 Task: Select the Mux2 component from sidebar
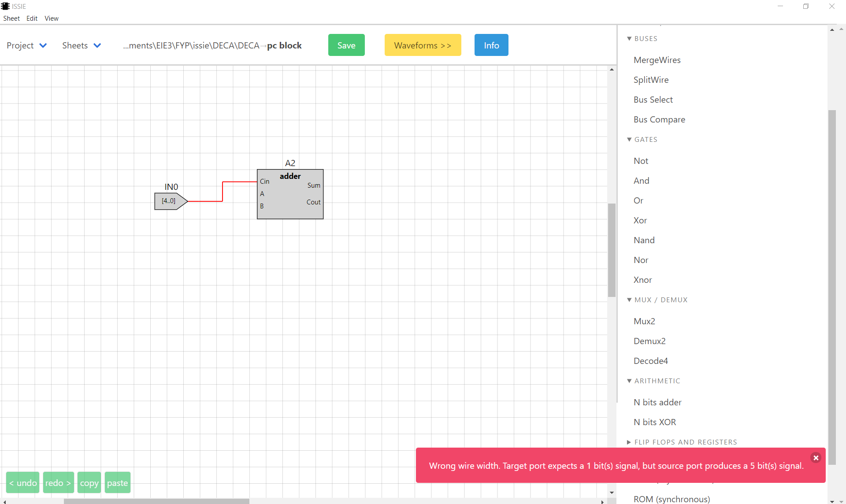point(644,321)
